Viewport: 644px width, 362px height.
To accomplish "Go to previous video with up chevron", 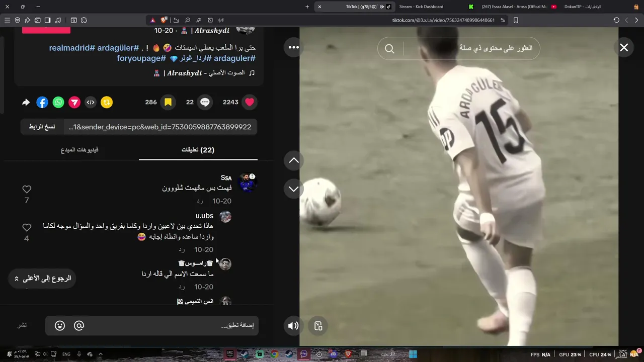I will point(294,160).
